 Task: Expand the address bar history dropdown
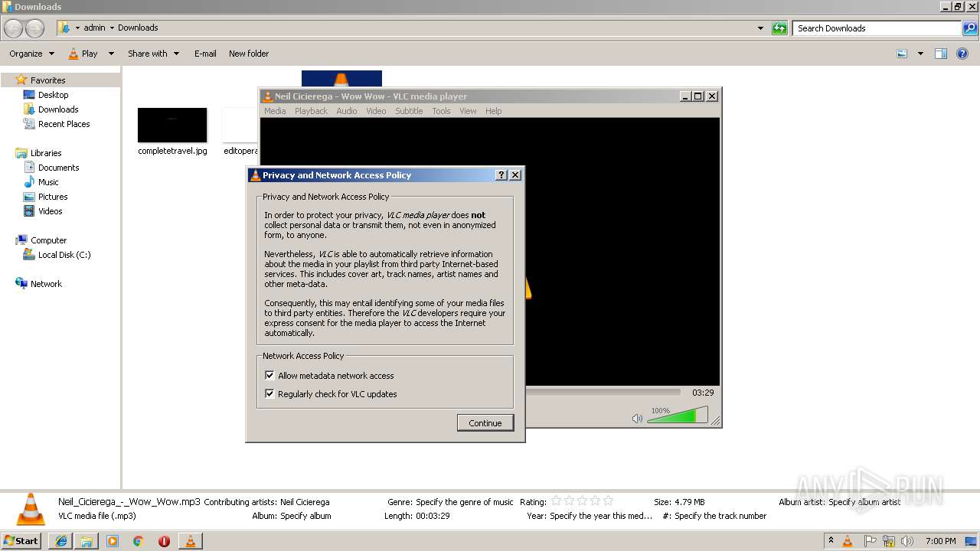pyautogui.click(x=760, y=28)
